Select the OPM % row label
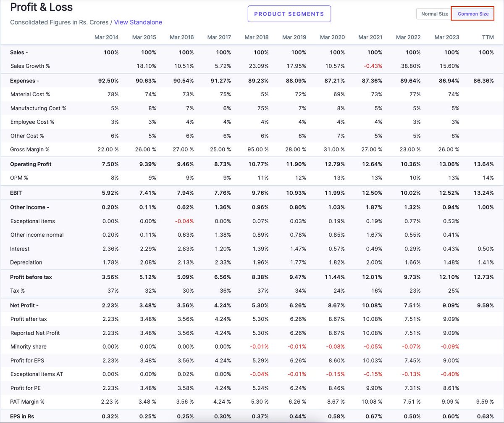 click(x=19, y=178)
